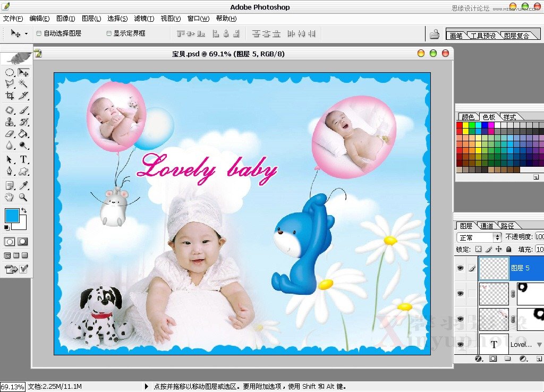Select the Custom Shape tool
Image resolution: width=544 pixels, height=392 pixels.
(23, 171)
